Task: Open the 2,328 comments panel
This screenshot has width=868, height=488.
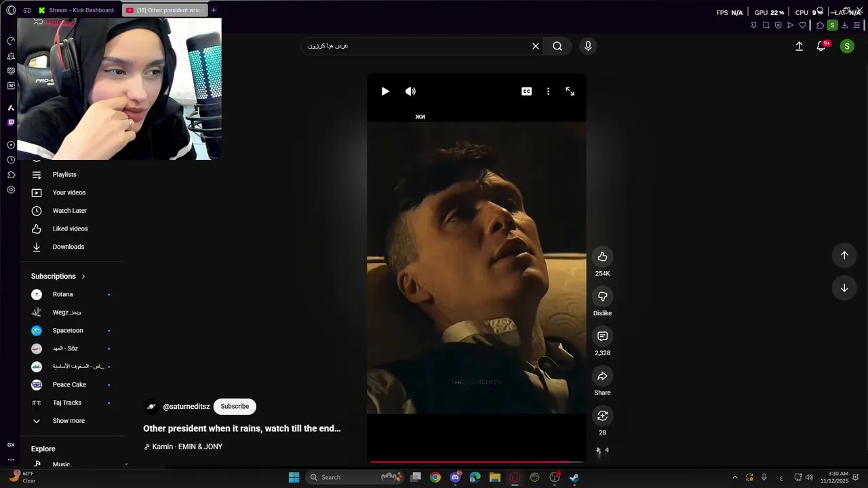Action: [x=602, y=336]
